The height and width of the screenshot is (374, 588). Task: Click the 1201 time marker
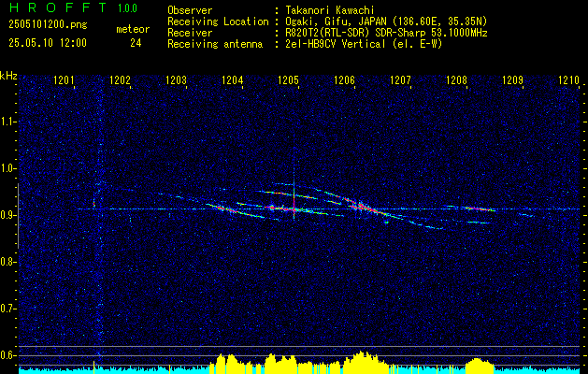[65, 80]
